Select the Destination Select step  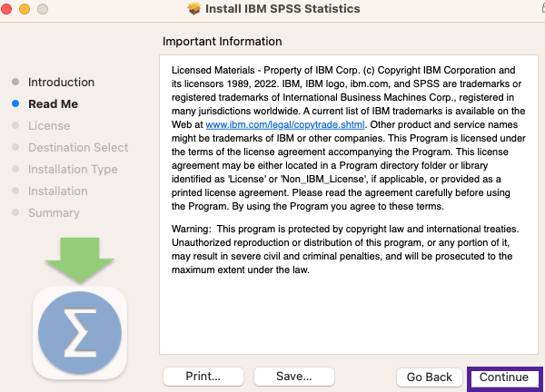pos(78,148)
